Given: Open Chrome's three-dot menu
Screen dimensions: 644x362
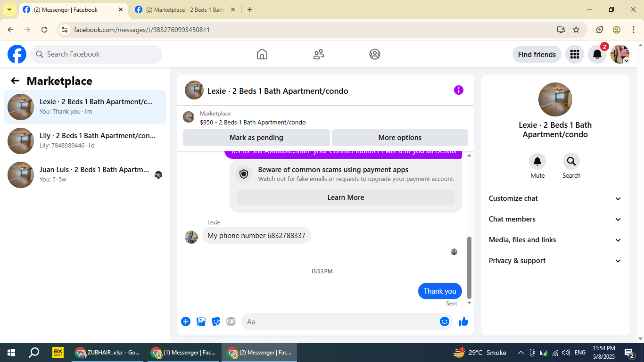Looking at the screenshot, I should [x=634, y=30].
